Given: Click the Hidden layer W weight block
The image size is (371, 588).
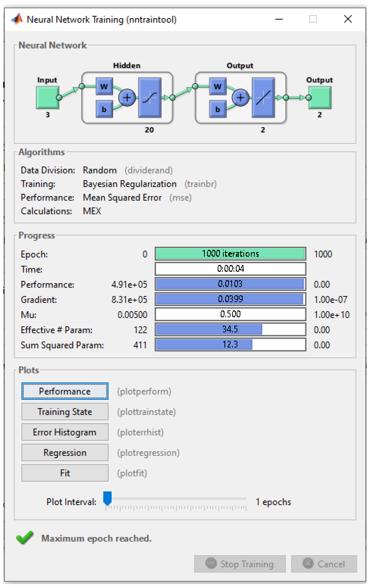Looking at the screenshot, I should click(x=104, y=86).
